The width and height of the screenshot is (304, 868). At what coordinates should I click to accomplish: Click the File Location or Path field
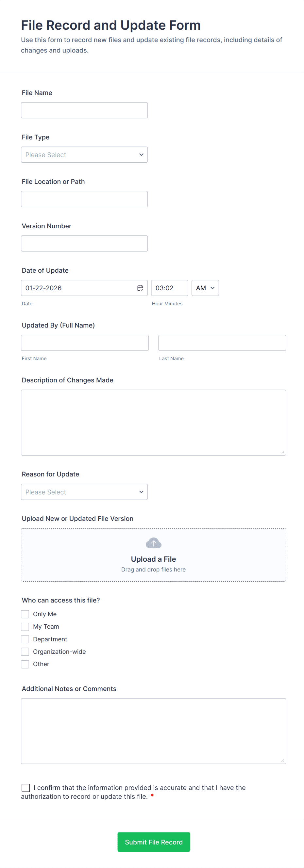tap(84, 199)
